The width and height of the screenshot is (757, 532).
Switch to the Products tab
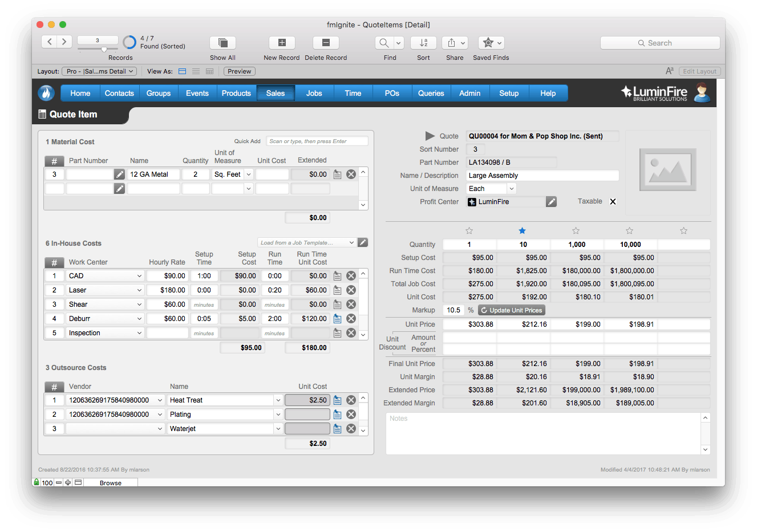tap(236, 92)
